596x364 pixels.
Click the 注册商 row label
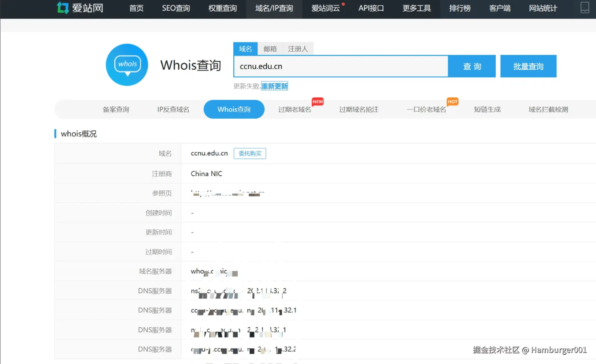(162, 174)
